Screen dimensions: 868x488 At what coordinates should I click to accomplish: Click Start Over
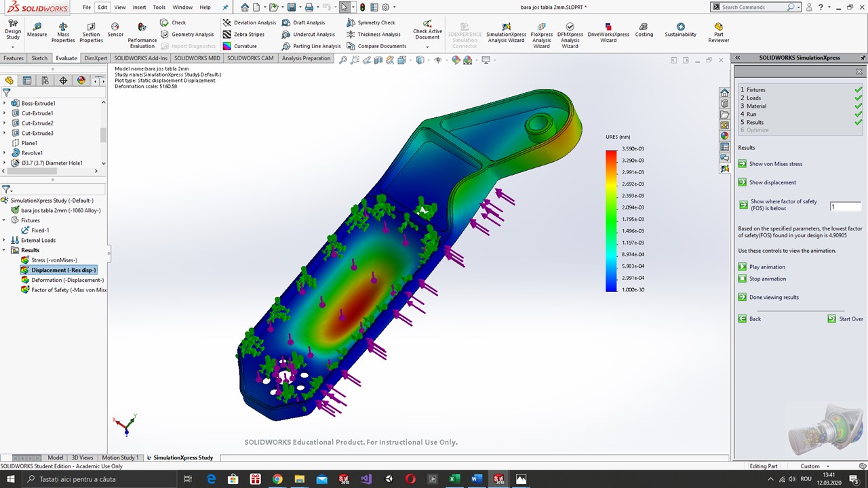pos(846,319)
